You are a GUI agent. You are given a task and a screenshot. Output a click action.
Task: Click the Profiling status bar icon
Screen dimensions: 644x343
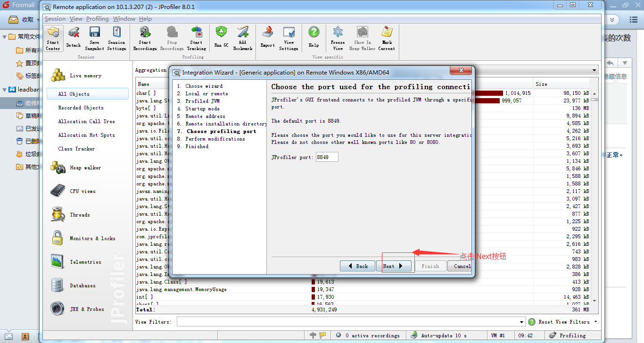pyautogui.click(x=552, y=335)
